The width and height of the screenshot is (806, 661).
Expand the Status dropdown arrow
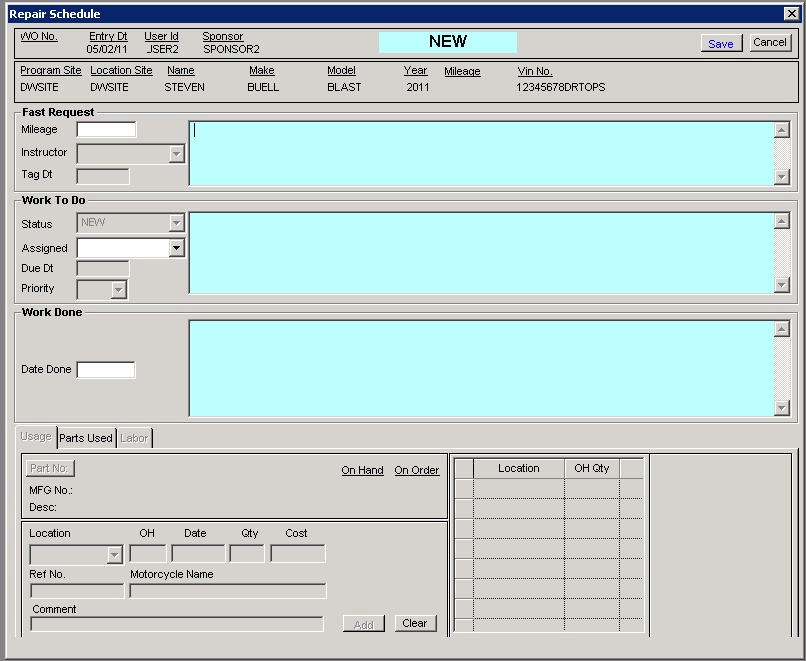[177, 223]
